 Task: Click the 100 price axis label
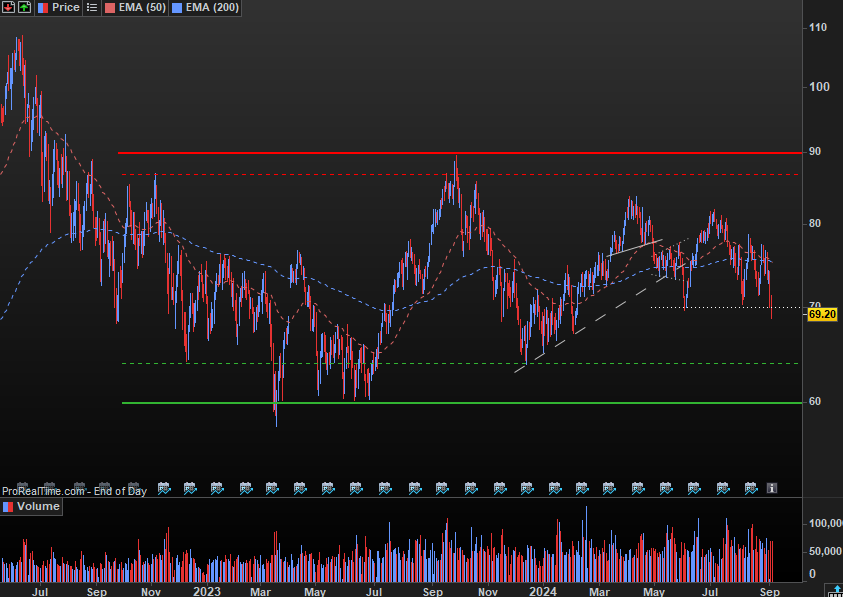pos(819,87)
